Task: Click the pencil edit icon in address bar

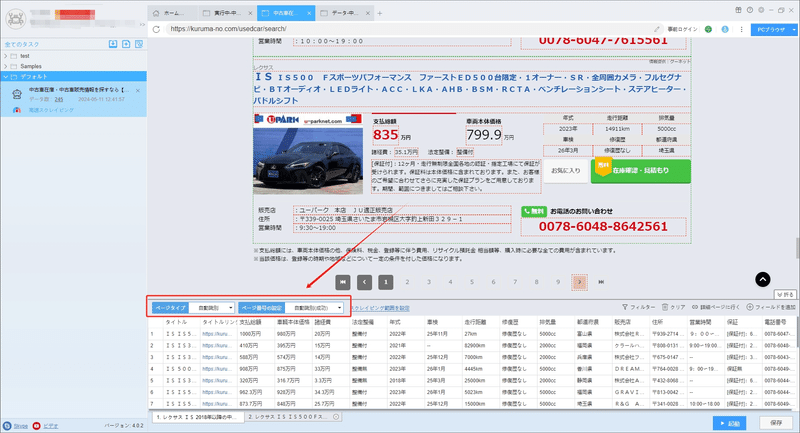Action: pyautogui.click(x=657, y=29)
